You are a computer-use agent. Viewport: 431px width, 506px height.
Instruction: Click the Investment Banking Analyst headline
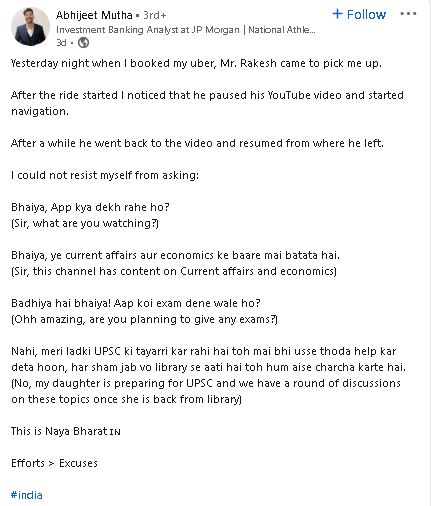186,30
